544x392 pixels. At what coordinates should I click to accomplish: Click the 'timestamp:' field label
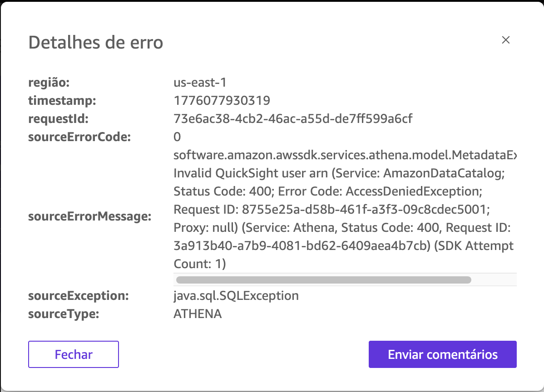[x=62, y=100]
